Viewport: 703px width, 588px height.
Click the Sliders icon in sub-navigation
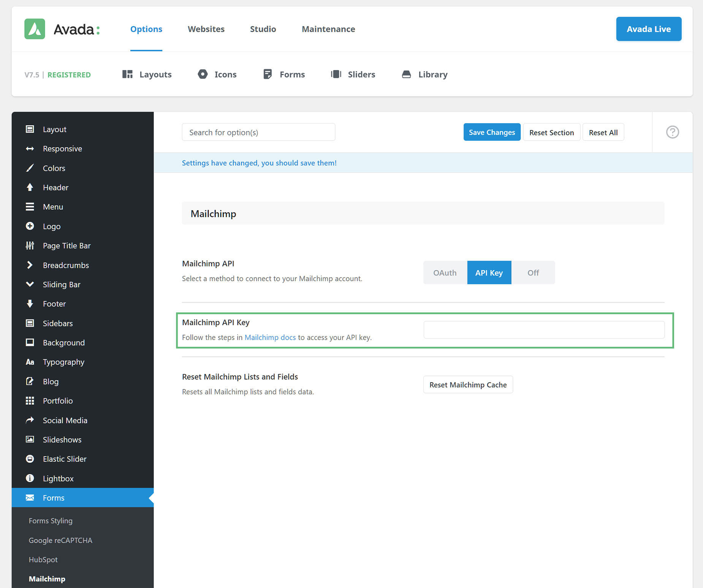coord(336,74)
